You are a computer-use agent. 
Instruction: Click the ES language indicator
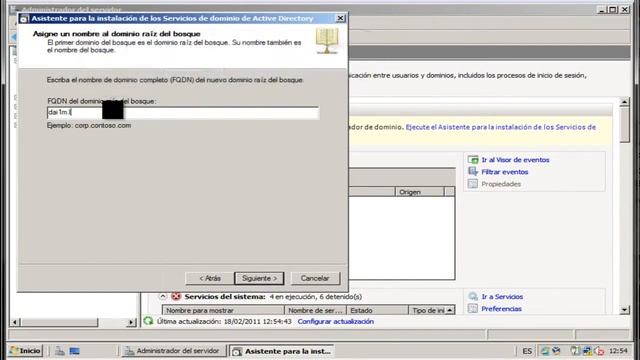(527, 351)
